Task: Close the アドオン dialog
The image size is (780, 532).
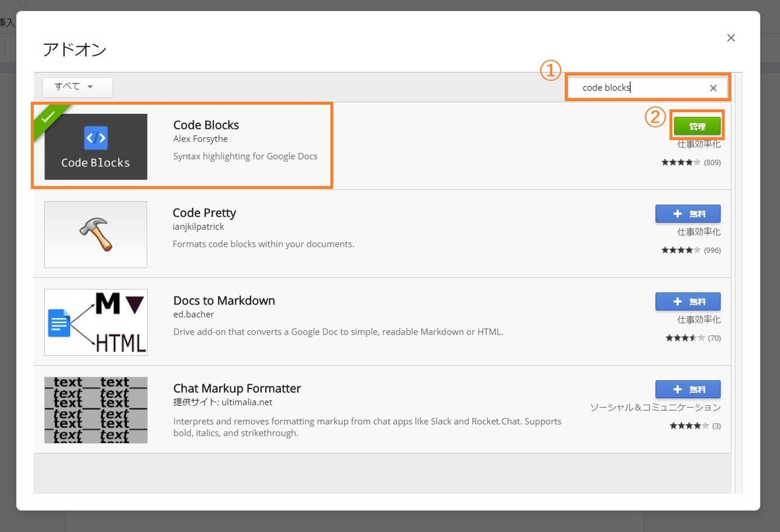Action: tap(731, 38)
